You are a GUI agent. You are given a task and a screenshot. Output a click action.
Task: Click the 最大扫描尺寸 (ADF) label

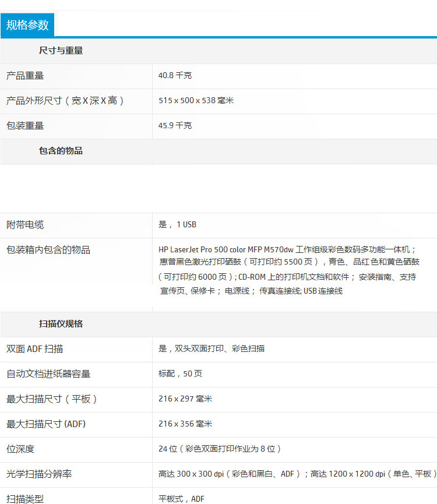tap(46, 424)
